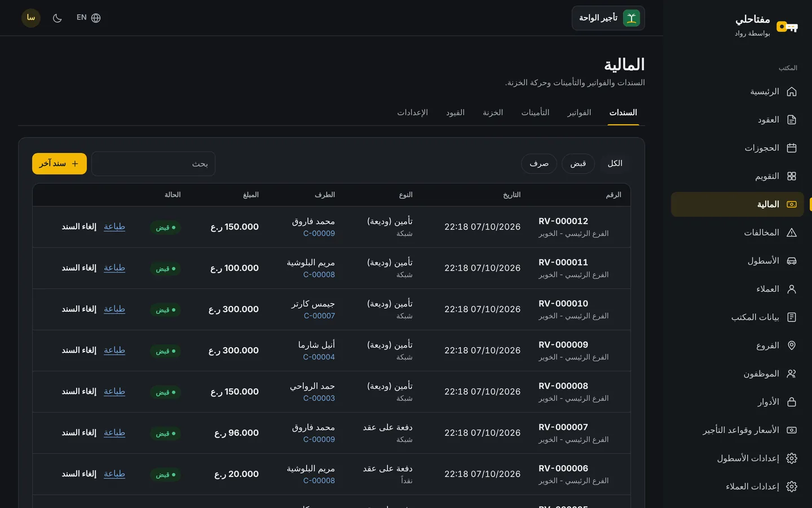
Task: Switch to the الفواتير tab
Action: click(579, 113)
